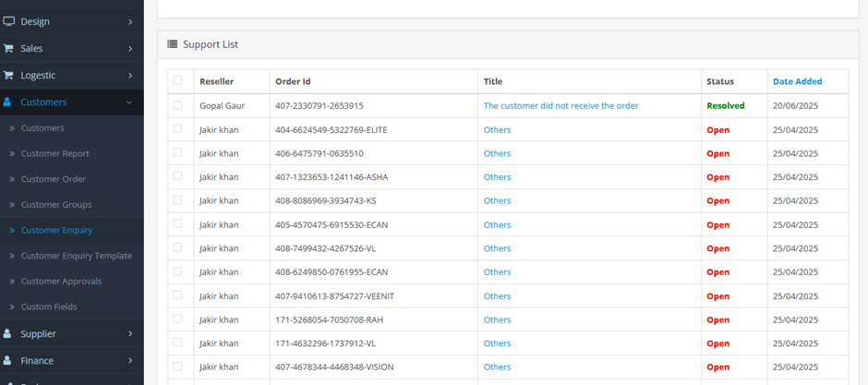Expand the Design menu chevron
This screenshot has width=868, height=385.
pos(130,21)
